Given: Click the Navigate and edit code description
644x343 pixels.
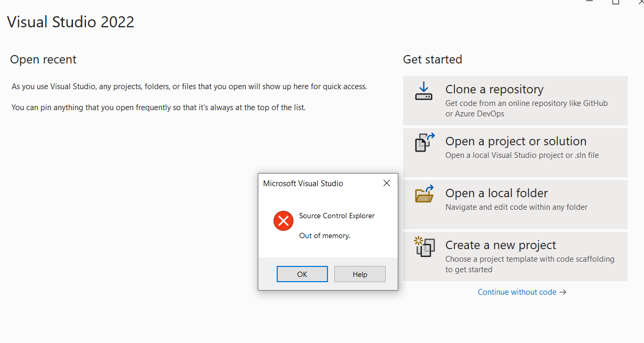Looking at the screenshot, I should click(516, 207).
